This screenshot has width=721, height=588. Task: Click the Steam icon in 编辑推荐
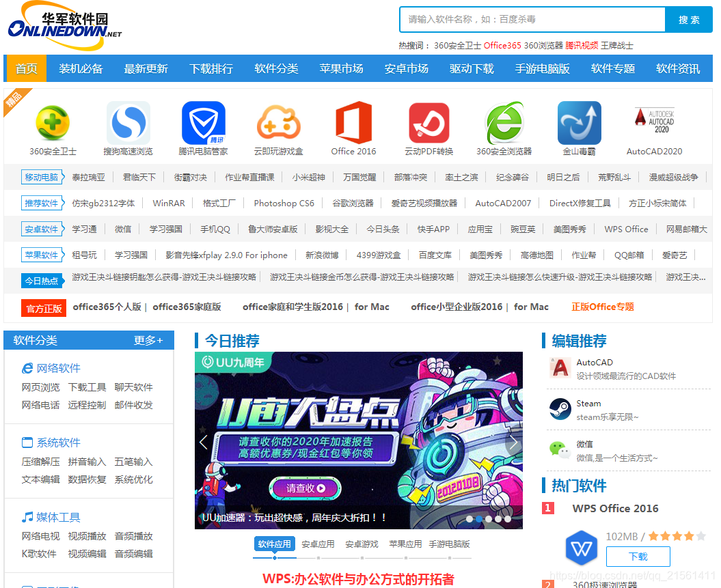(x=560, y=409)
